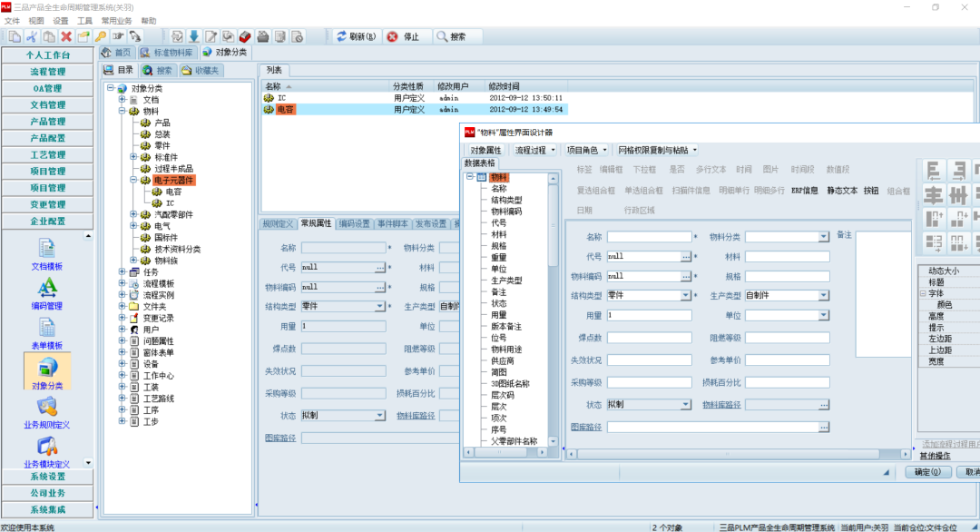Open the 结构类型 dropdown in designer dialog
Viewport: 980px width, 532px height.
686,296
